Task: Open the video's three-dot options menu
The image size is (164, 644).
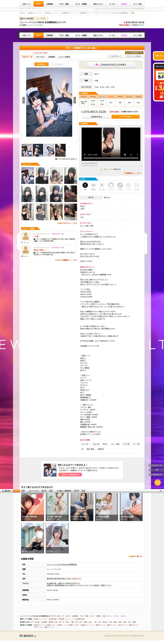Action: coord(137,154)
